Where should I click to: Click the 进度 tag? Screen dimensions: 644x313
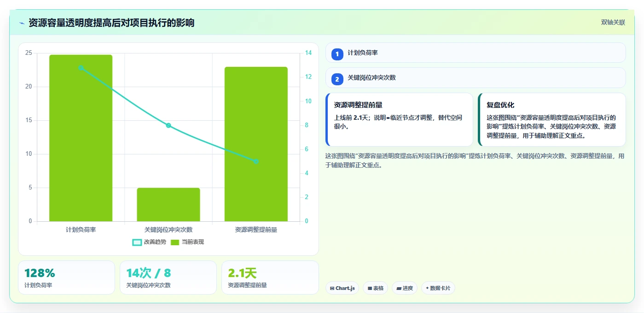tap(404, 288)
